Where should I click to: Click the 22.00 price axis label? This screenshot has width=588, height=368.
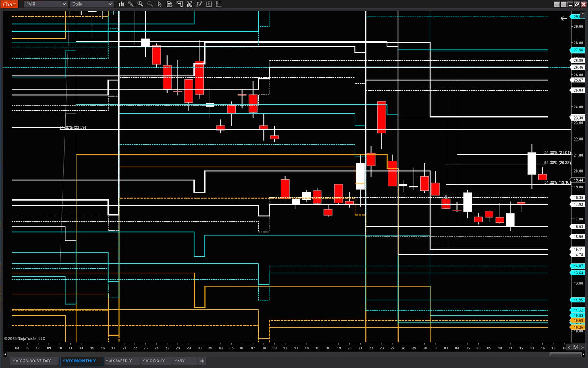[x=578, y=139]
